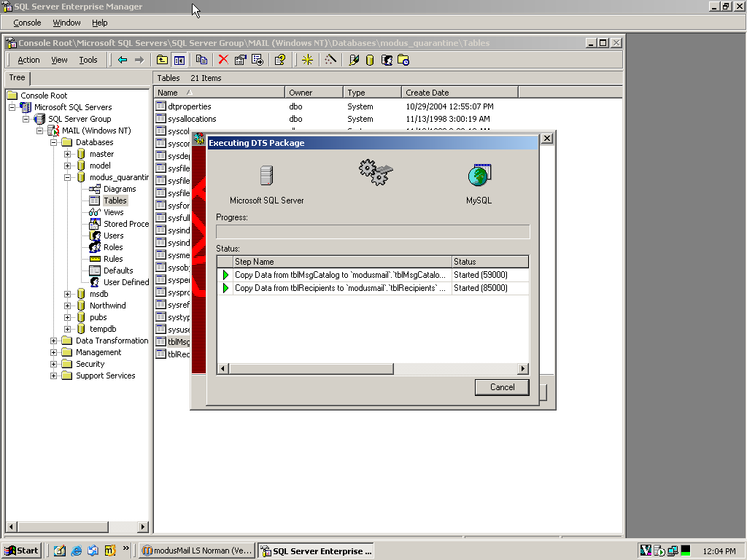Sort tables by Create Date column header
Screen dimensions: 747x560
click(460, 93)
